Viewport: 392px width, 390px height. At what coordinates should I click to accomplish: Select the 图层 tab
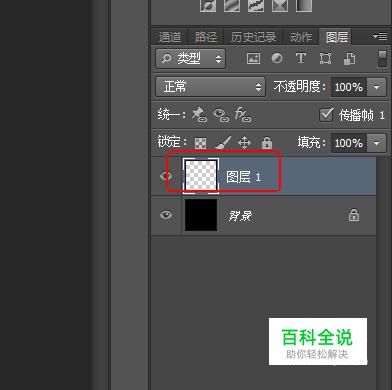[x=337, y=37]
